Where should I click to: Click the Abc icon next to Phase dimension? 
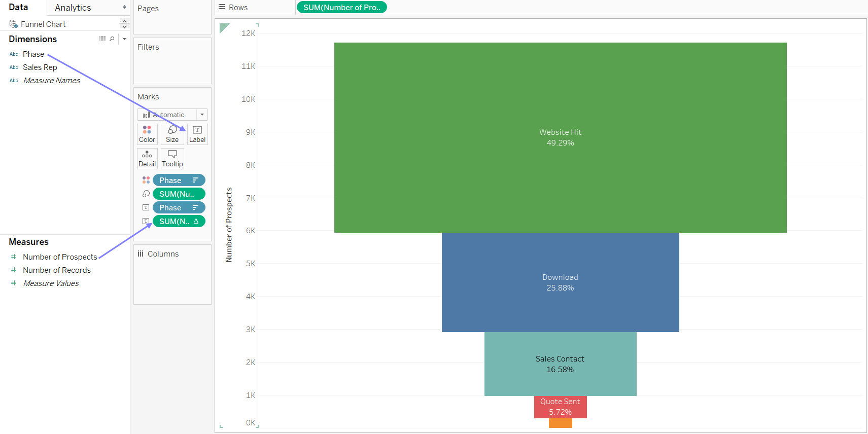click(14, 54)
